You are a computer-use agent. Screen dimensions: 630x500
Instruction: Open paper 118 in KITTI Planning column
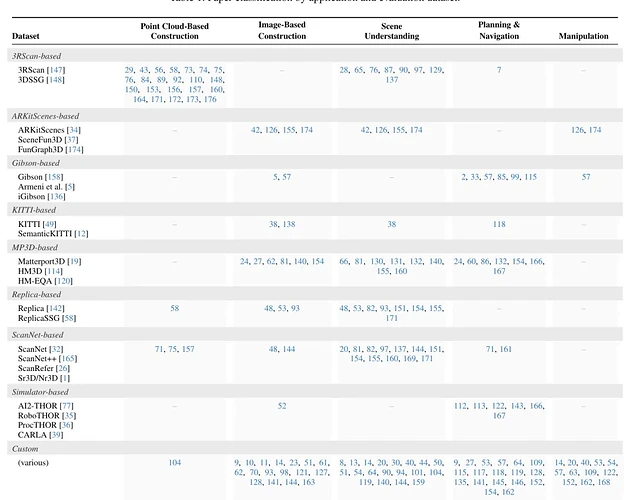499,224
